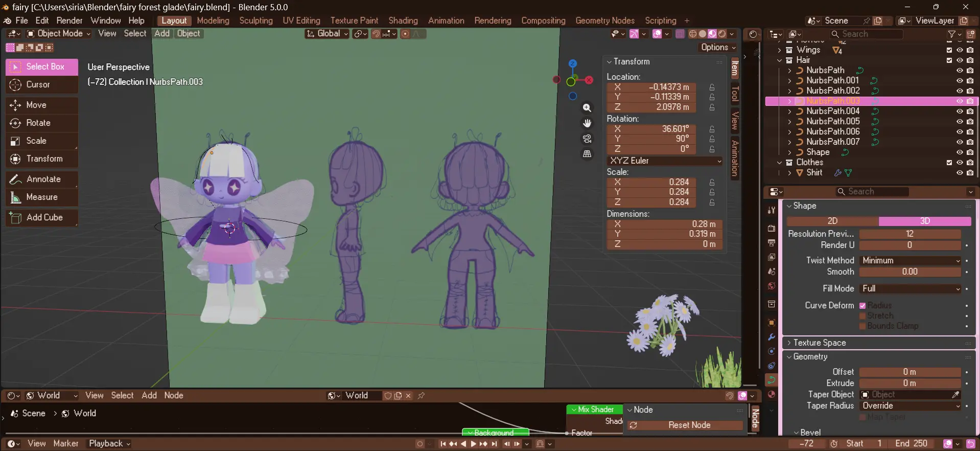Open the viewport Add menu

pos(162,33)
